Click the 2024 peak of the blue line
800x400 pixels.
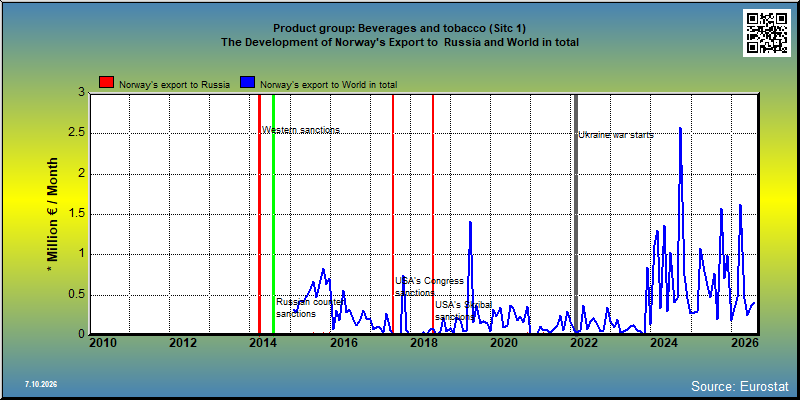pos(680,129)
